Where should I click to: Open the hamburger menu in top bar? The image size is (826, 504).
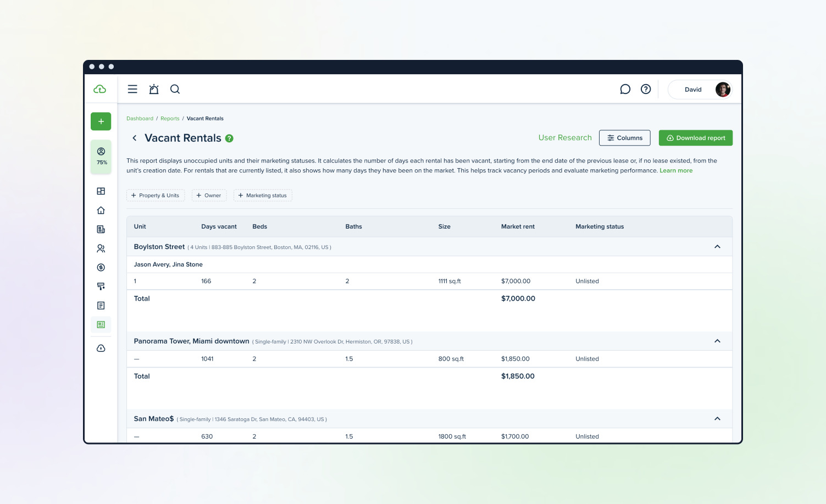click(132, 89)
